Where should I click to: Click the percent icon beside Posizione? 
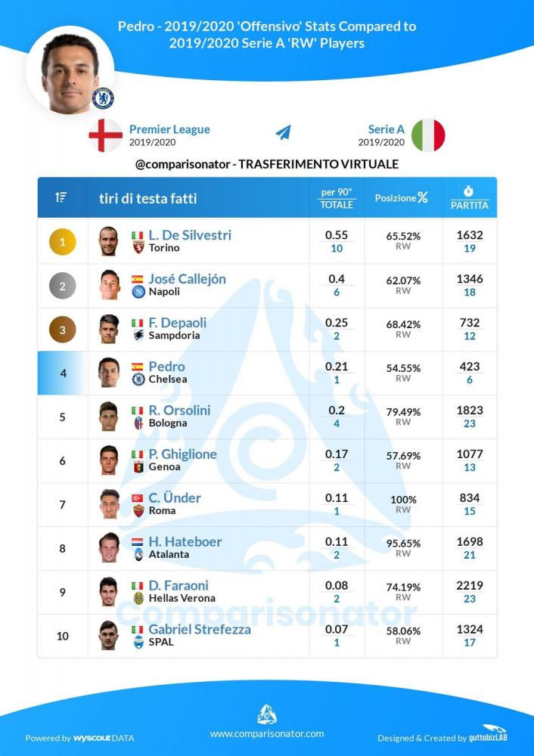pyautogui.click(x=423, y=197)
